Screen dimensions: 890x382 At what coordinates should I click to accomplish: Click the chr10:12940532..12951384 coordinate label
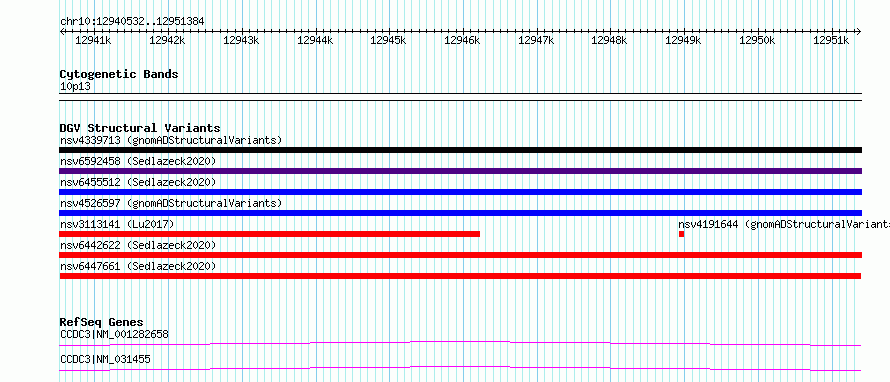click(132, 22)
